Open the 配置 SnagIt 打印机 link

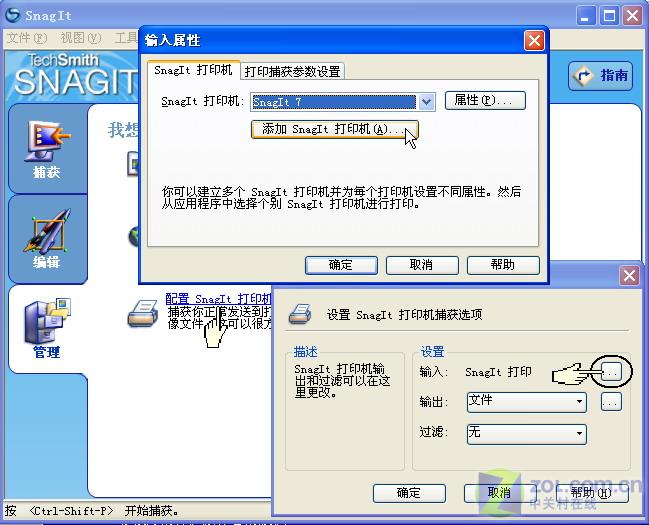[218, 299]
